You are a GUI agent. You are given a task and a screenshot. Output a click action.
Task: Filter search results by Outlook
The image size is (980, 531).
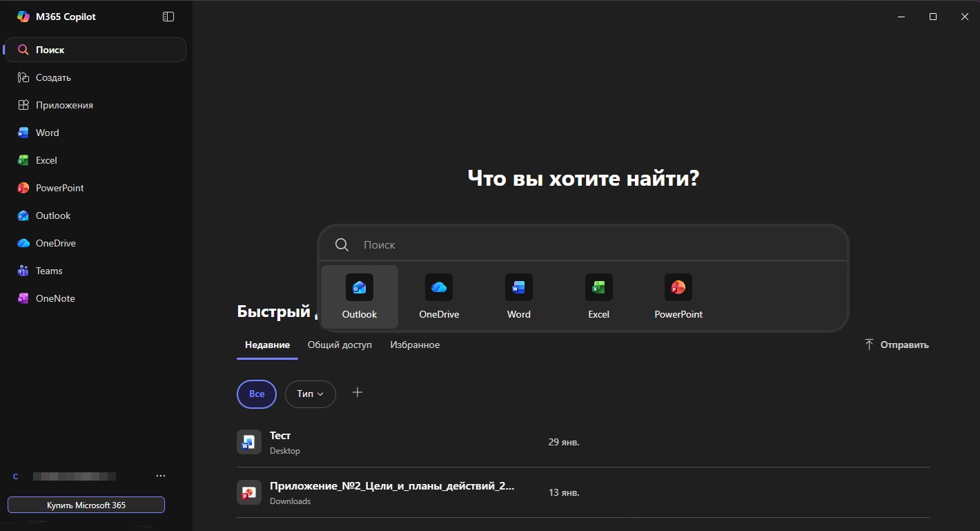359,296
